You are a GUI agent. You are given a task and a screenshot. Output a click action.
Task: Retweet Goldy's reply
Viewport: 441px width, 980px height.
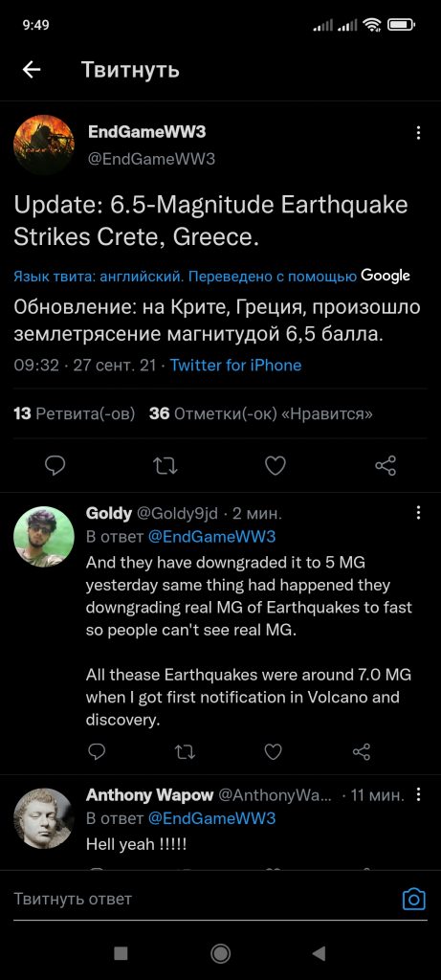(x=185, y=751)
